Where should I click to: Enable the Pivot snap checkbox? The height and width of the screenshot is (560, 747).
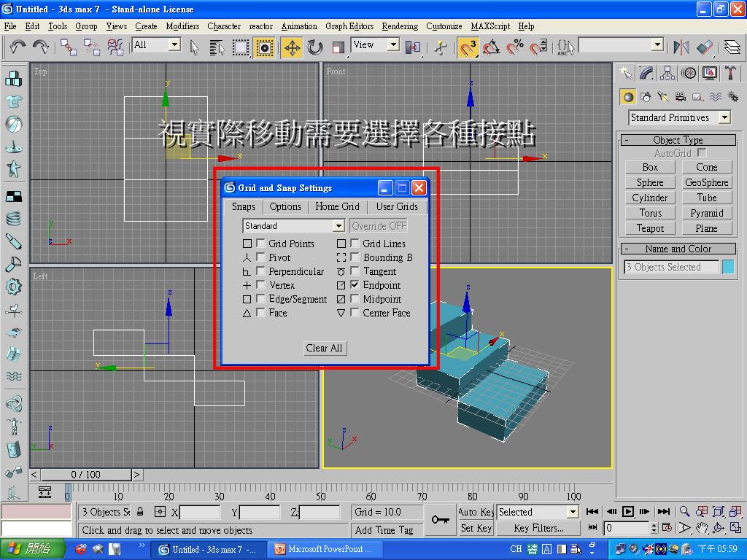pos(260,257)
